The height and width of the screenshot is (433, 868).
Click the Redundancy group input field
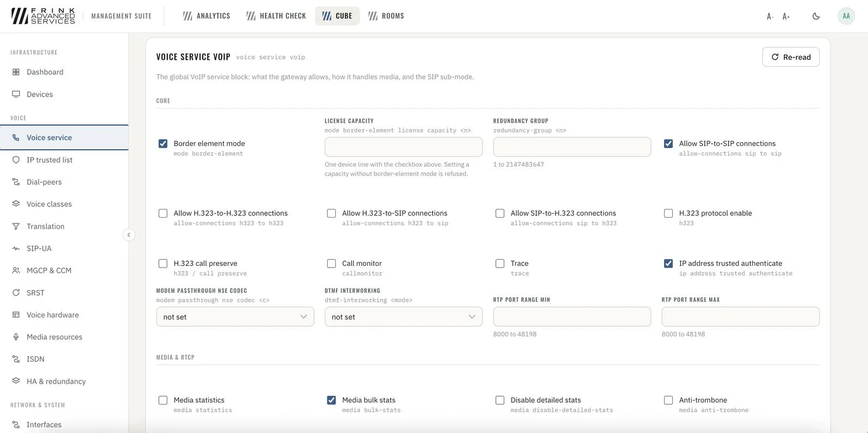(572, 147)
